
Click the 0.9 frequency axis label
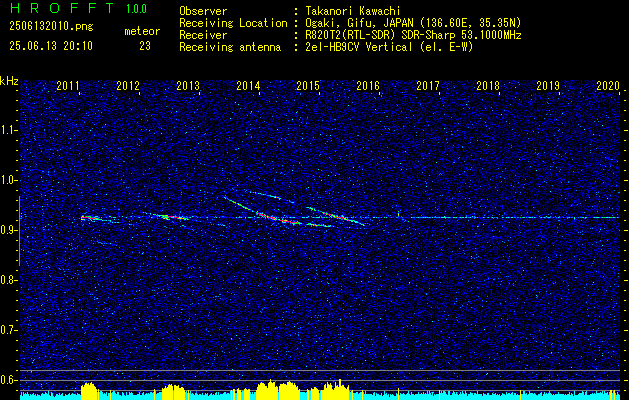pos(8,230)
